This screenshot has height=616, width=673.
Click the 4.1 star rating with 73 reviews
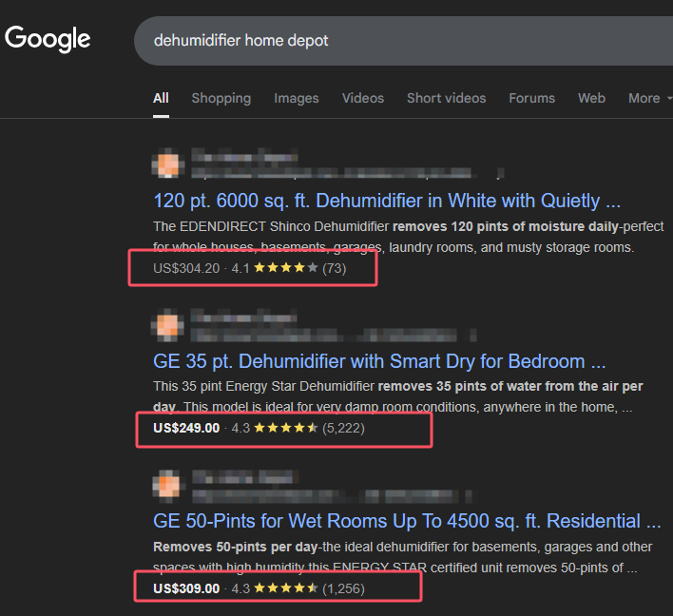tap(289, 268)
